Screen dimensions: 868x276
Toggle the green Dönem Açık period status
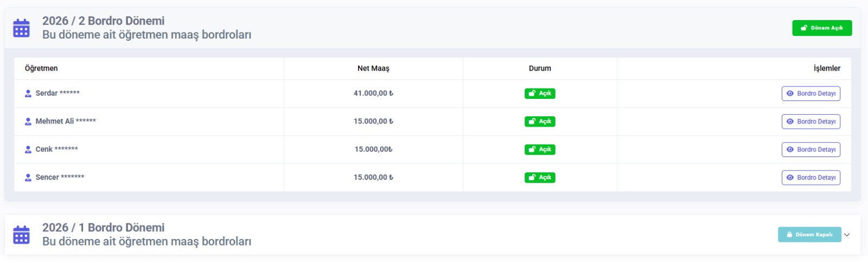coord(821,28)
